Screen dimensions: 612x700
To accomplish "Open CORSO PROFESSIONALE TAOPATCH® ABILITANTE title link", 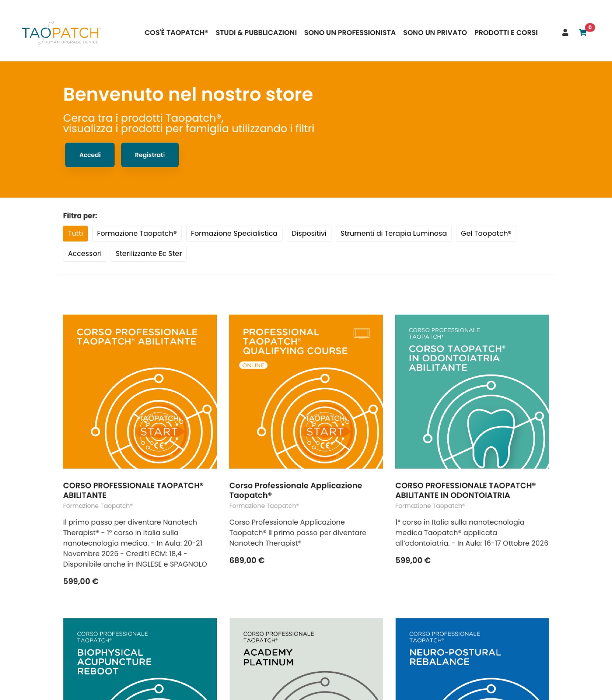I will 133,490.
